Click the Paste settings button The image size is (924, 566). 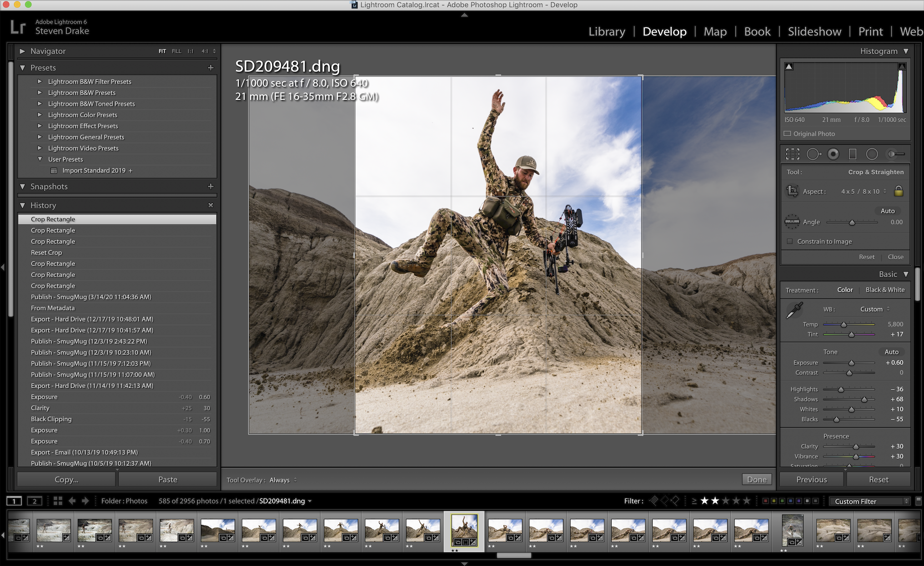168,480
